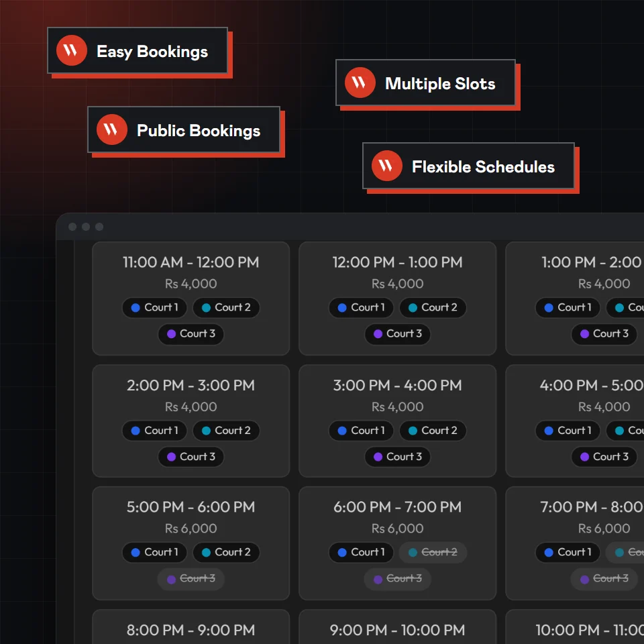
Task: Toggle Court 1 for 2:00 PM - 3:00 PM
Action: tap(154, 431)
